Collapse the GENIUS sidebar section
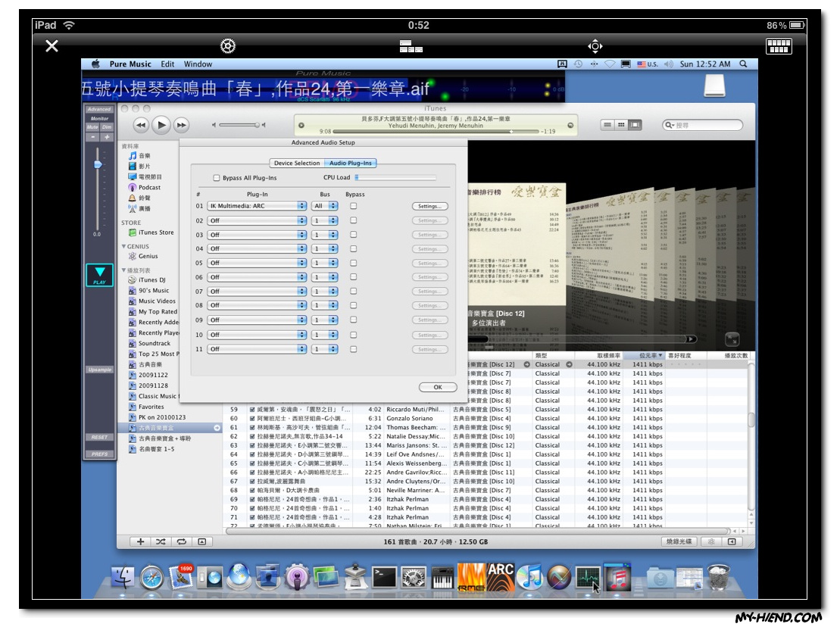The height and width of the screenshot is (627, 840). pos(123,246)
